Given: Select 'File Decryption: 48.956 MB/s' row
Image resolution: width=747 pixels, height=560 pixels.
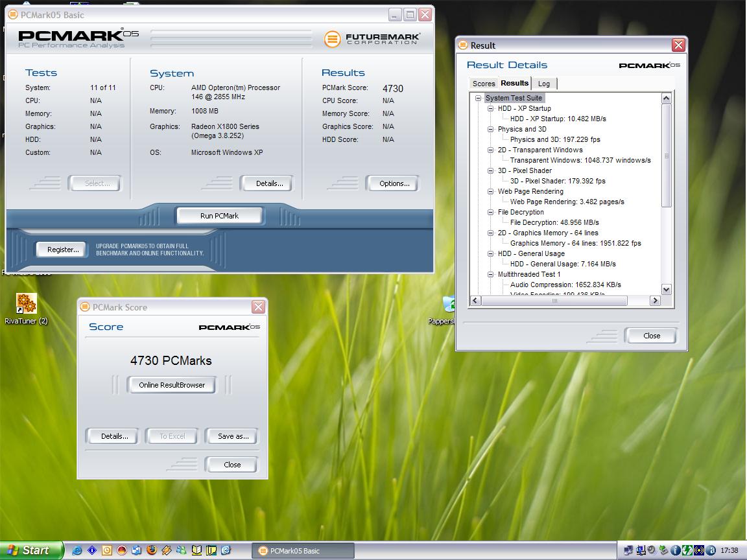Looking at the screenshot, I should coord(554,222).
